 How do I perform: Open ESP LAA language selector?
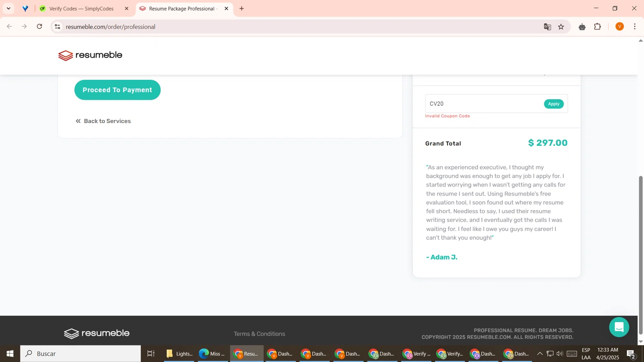click(x=586, y=354)
